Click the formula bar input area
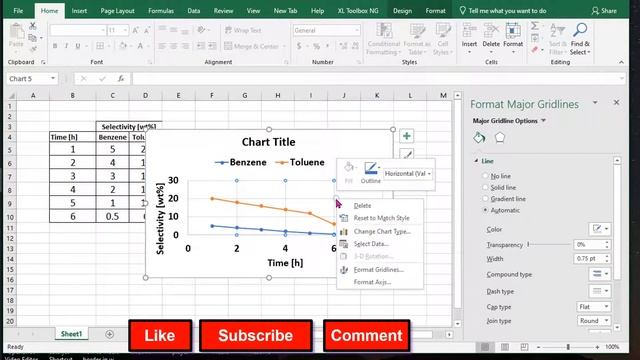640x360 pixels. [x=378, y=78]
